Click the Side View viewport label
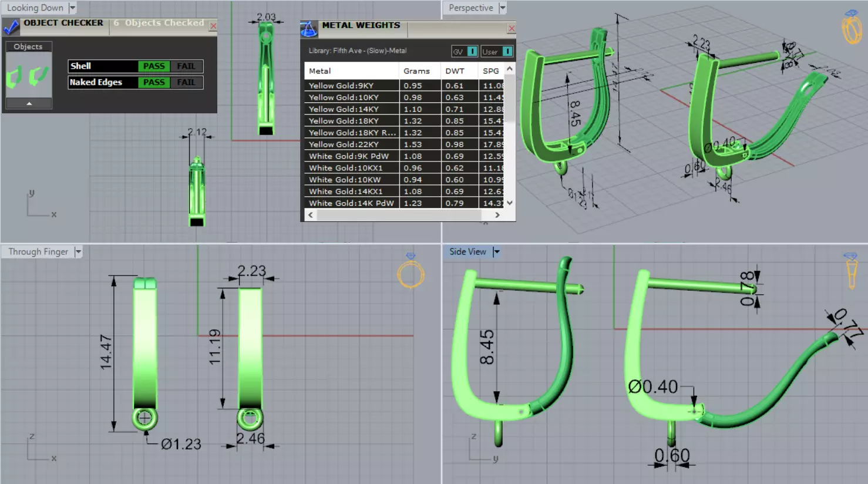 (x=467, y=251)
